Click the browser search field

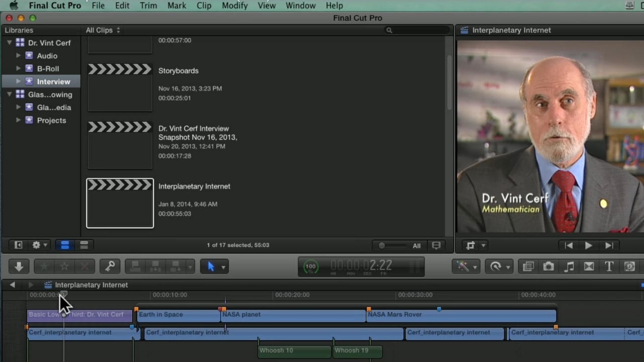pyautogui.click(x=417, y=30)
